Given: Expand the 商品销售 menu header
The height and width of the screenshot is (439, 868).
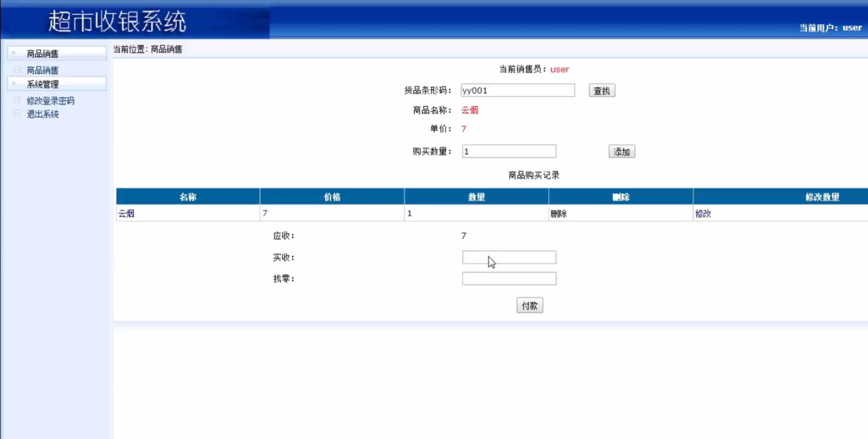Looking at the screenshot, I should (x=57, y=53).
